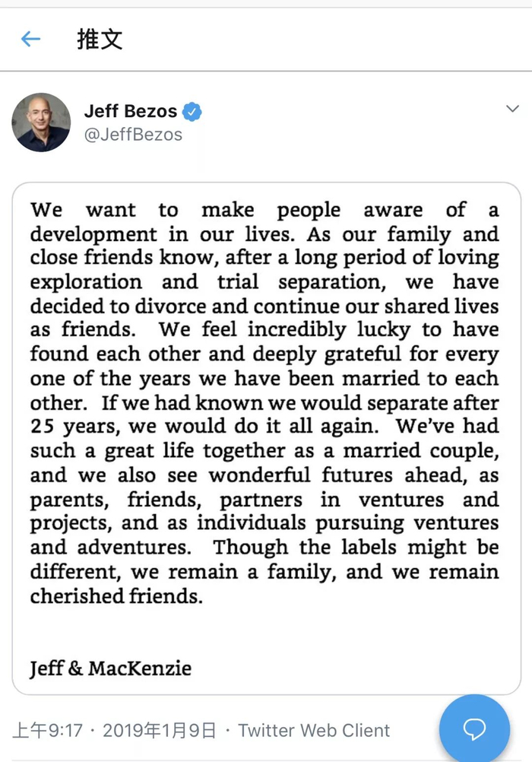Click the 推文 header title
This screenshot has height=762, width=532.
100,39
